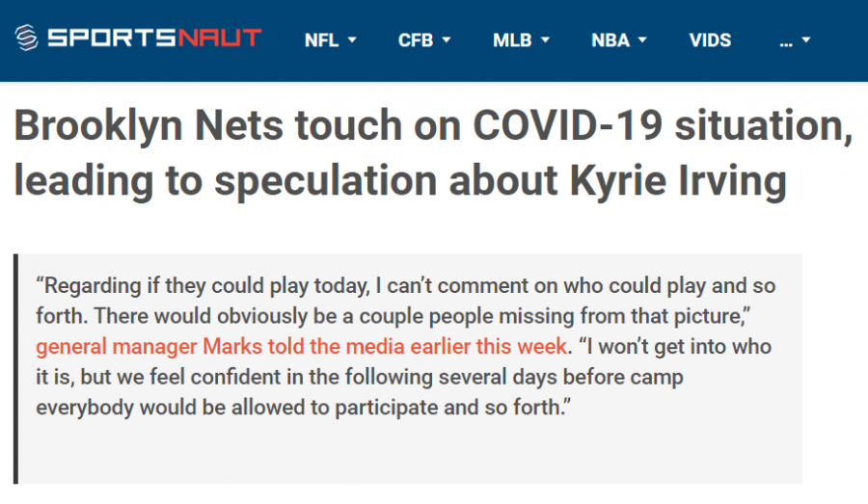
Task: Click 'told the media earlier this week' link text
Action: click(418, 347)
